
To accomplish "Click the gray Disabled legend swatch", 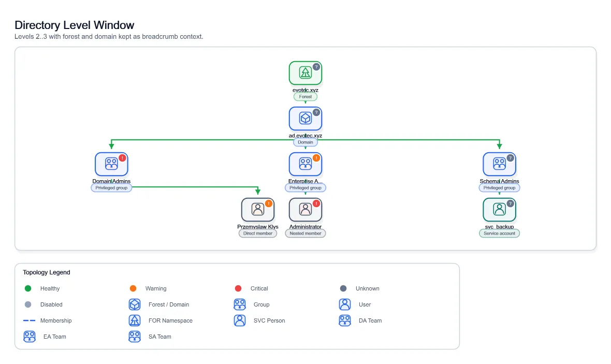I will 27,304.
